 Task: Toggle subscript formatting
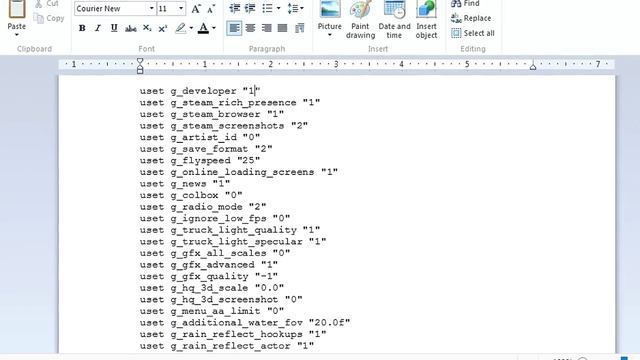(x=147, y=28)
